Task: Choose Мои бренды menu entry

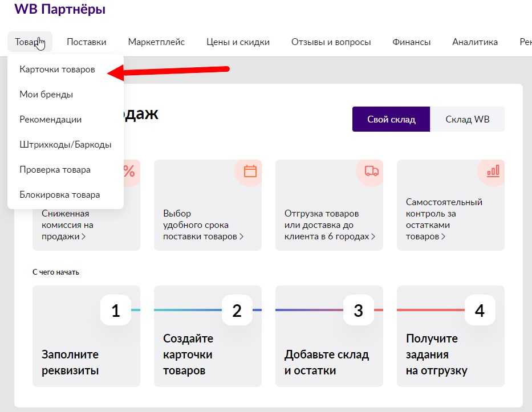Action: pos(46,95)
